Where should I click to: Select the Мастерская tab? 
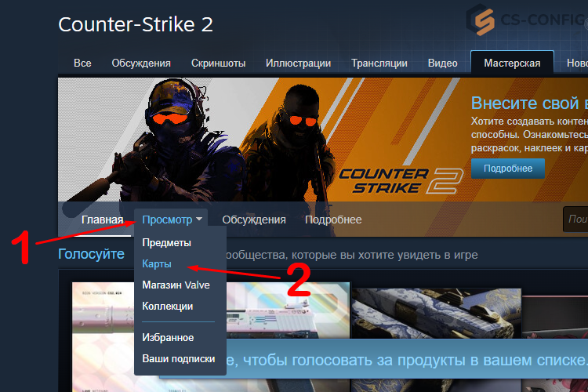[512, 63]
